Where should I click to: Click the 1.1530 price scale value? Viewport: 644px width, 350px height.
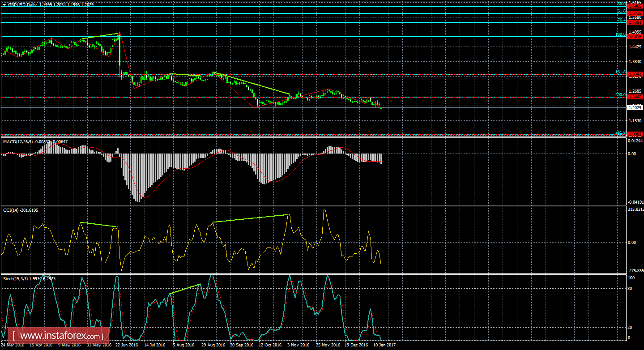(635, 121)
